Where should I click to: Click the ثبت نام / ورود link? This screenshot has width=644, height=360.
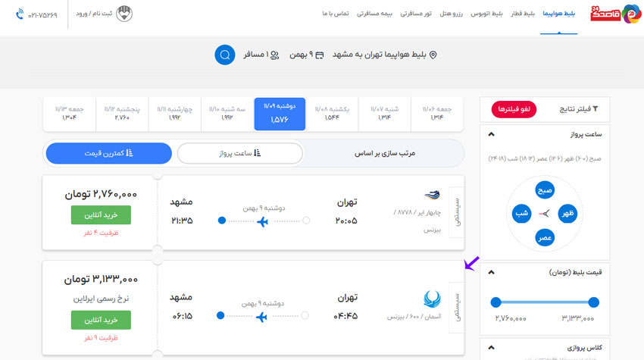click(x=94, y=14)
